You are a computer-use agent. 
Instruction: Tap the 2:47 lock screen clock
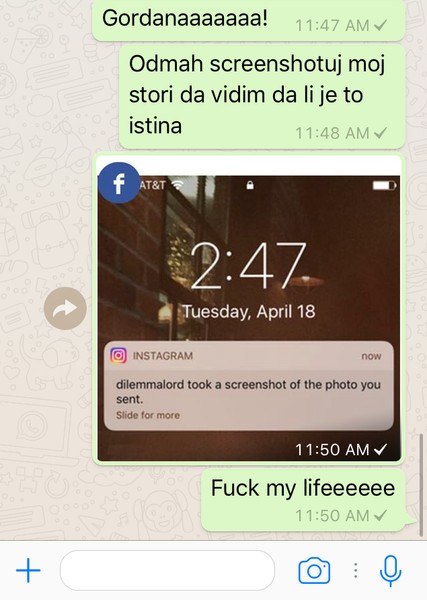(x=248, y=265)
